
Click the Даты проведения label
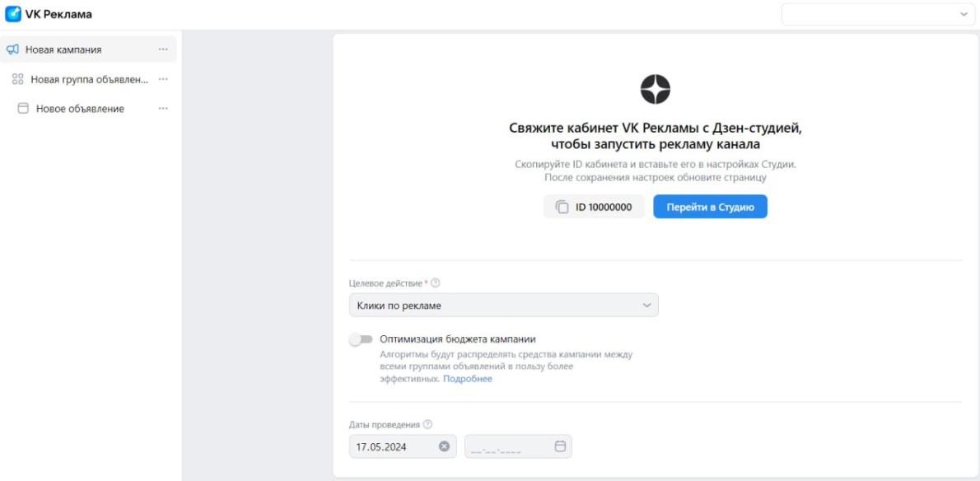(384, 424)
